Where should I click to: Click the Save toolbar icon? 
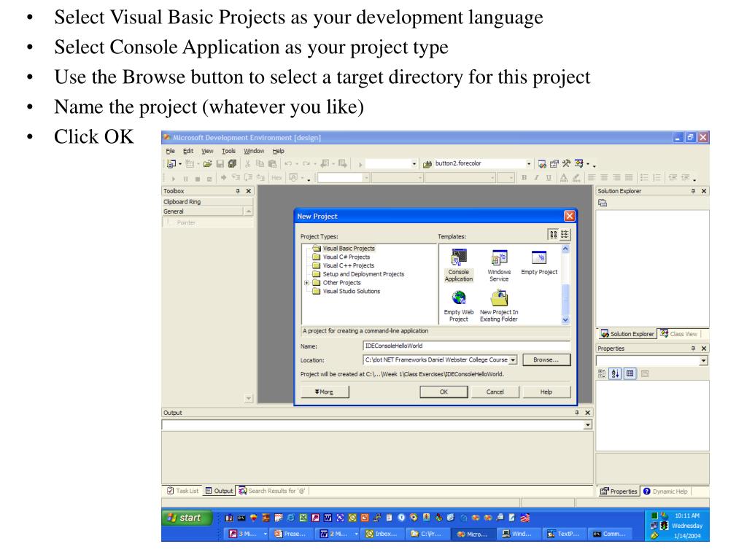220,164
